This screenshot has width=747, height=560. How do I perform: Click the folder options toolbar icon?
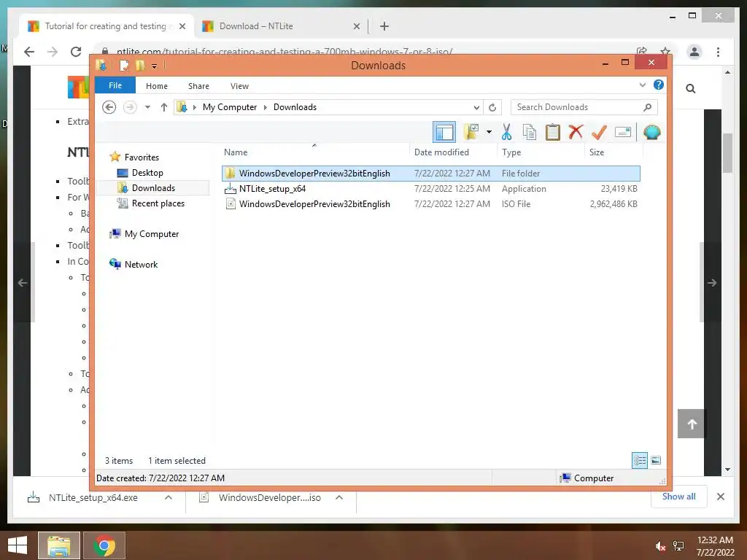click(471, 132)
